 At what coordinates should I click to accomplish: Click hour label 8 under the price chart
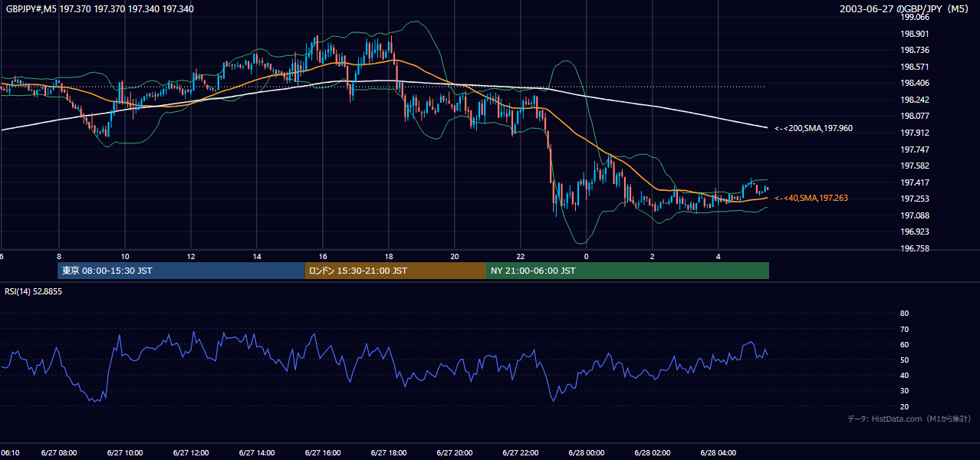[x=58, y=256]
